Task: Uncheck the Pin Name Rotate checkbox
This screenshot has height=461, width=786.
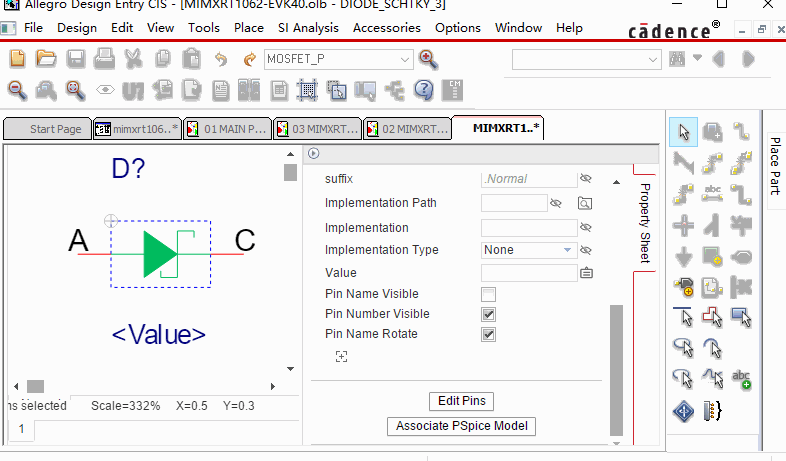Action: click(488, 334)
